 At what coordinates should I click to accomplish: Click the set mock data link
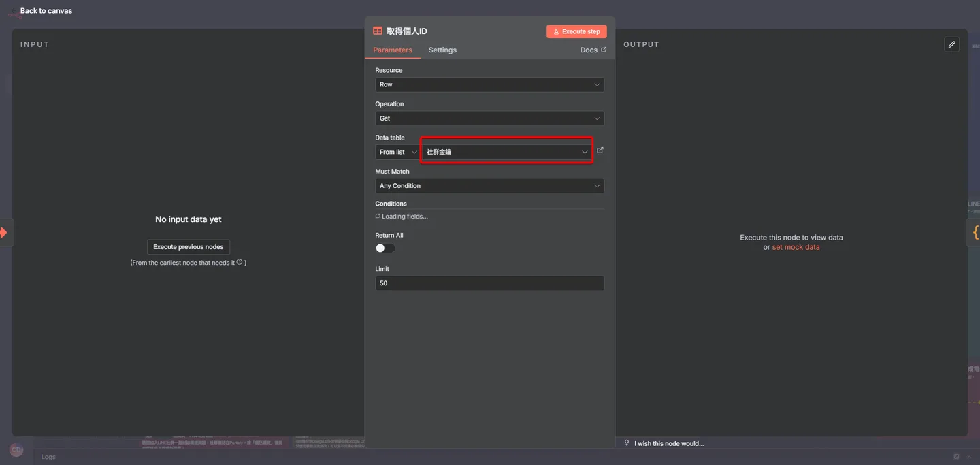pos(796,247)
